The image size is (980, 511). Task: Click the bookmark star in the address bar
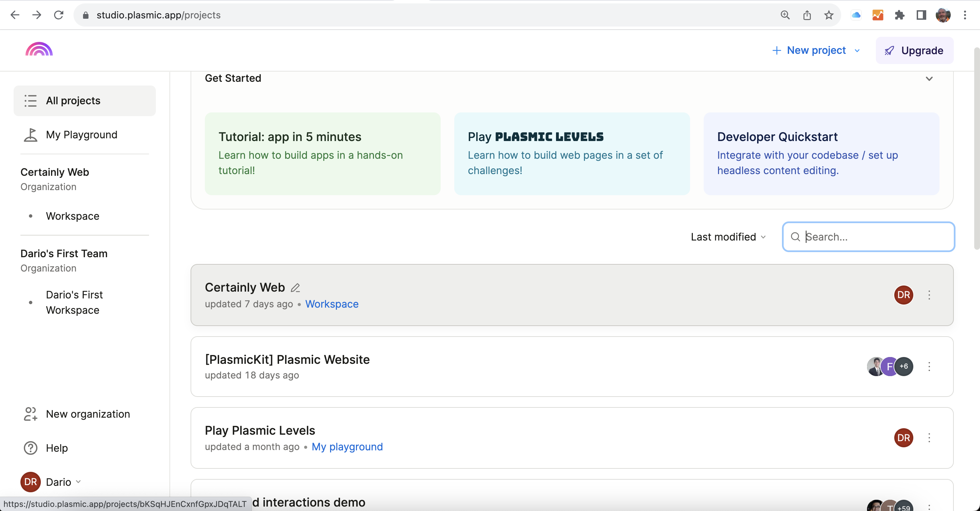point(829,15)
